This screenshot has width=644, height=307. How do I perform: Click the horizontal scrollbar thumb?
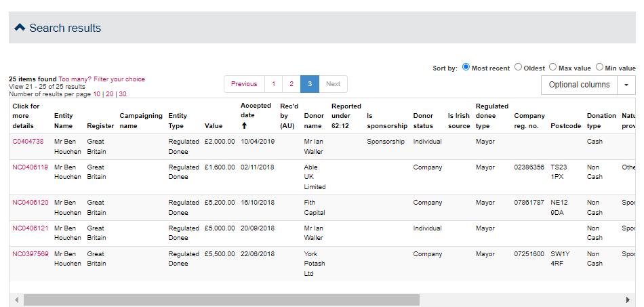pyautogui.click(x=222, y=300)
